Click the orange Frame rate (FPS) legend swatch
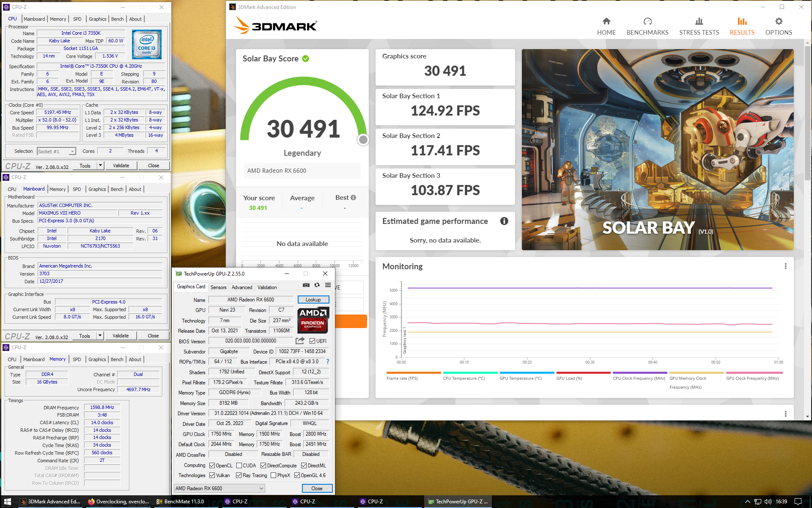 [x=414, y=373]
